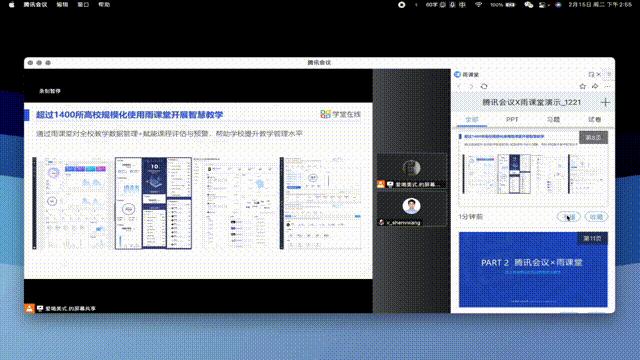The image size is (640, 360).
Task: Open the 帮助 menu
Action: click(x=104, y=5)
